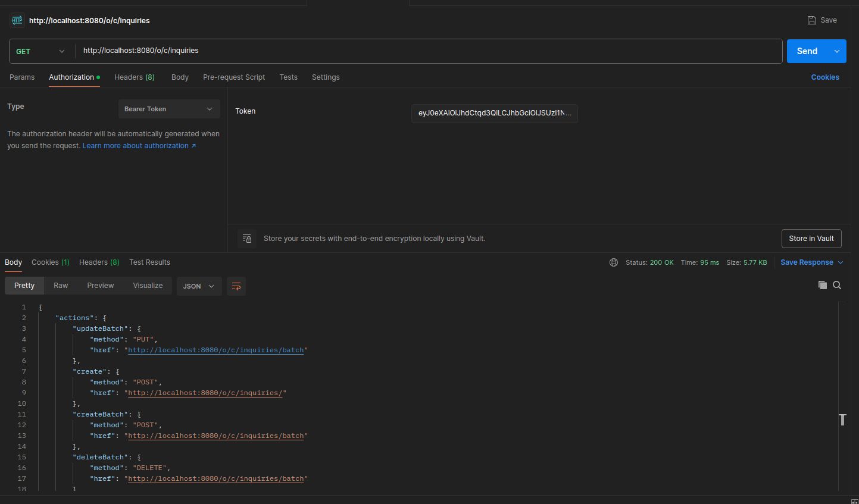
Task: Switch to the Params tab
Action: pos(22,77)
